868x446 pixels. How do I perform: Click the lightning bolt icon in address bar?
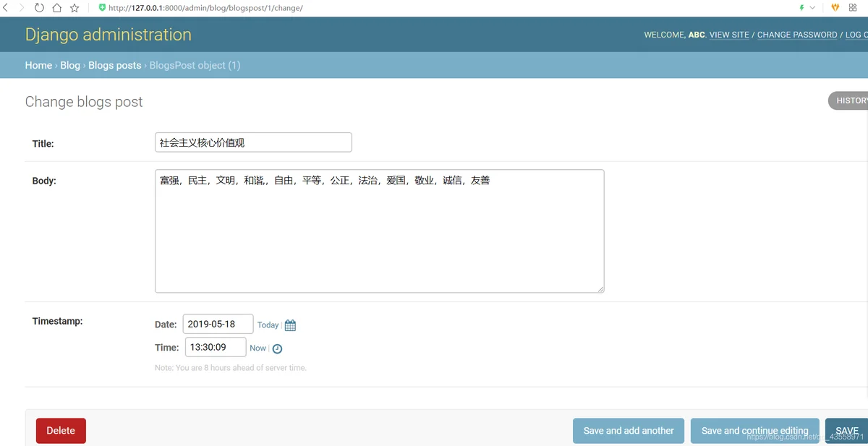[x=801, y=8]
